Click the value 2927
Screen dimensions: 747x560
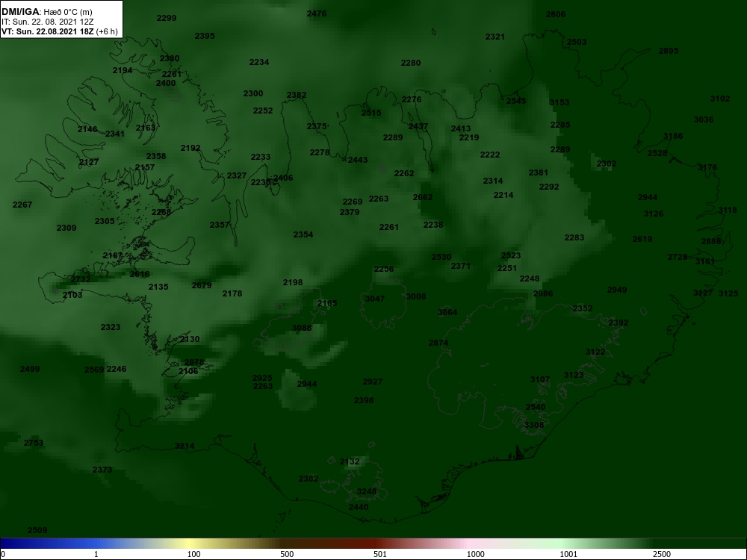click(x=373, y=382)
